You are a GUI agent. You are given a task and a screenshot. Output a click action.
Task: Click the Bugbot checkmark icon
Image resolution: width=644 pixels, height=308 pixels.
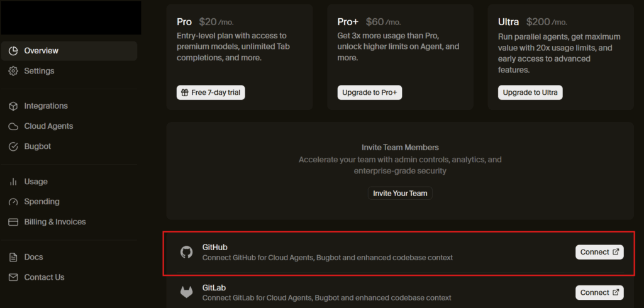(13, 146)
